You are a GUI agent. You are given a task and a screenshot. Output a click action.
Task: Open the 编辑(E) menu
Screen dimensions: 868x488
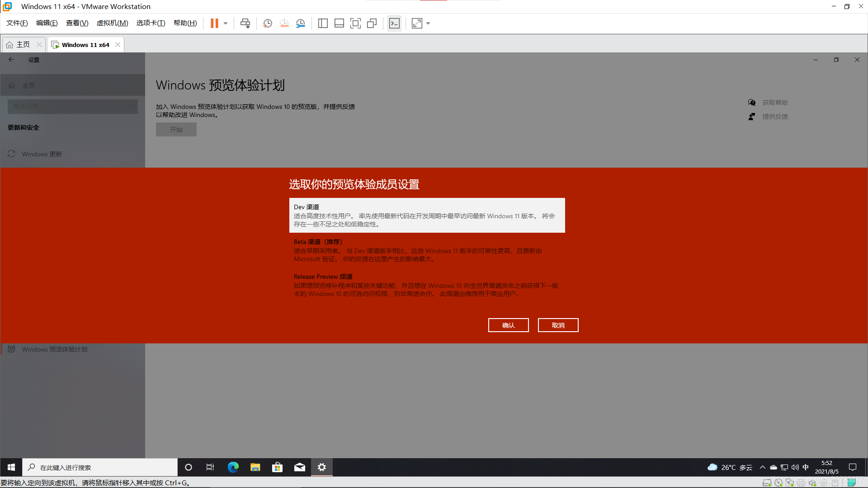[47, 23]
